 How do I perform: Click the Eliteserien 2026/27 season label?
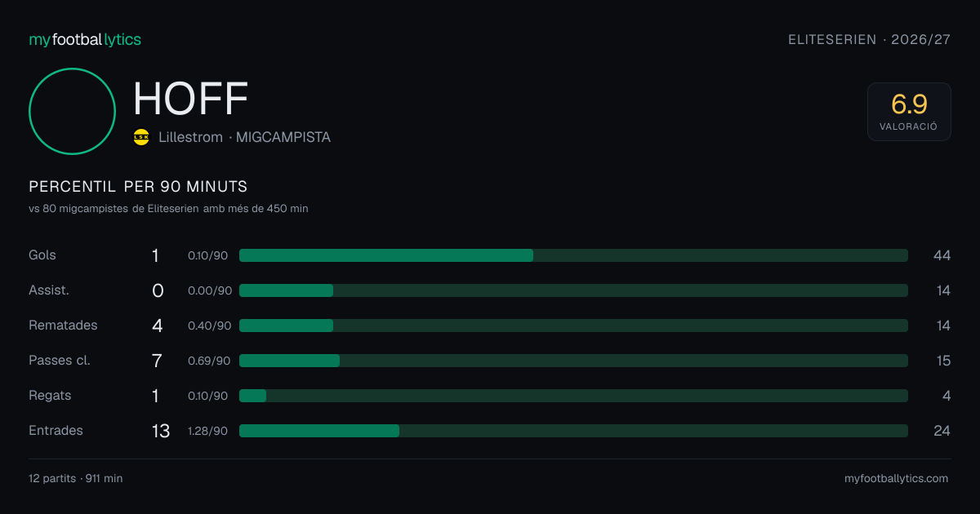[869, 39]
